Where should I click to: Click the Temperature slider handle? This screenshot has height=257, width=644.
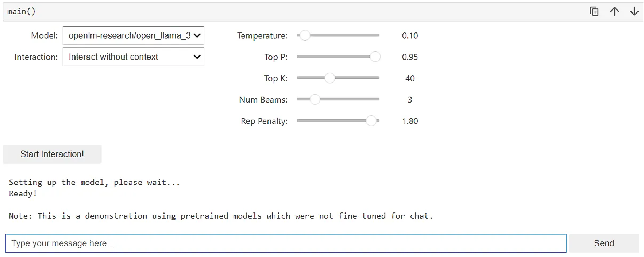305,35
